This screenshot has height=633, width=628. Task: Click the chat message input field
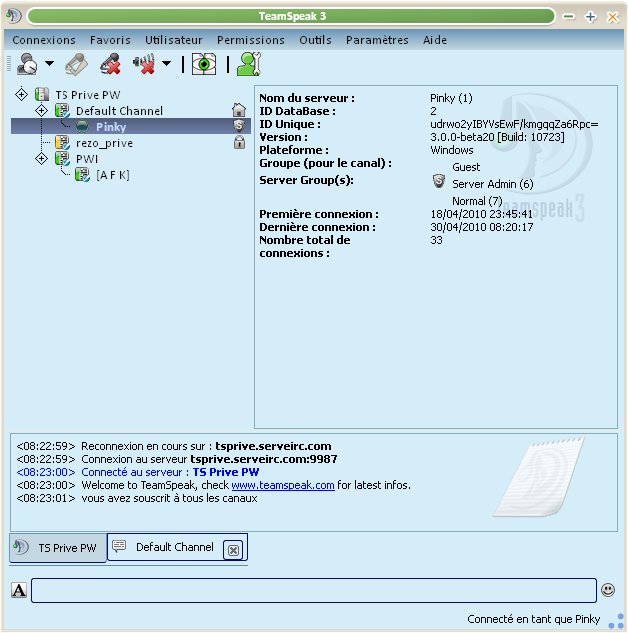pyautogui.click(x=313, y=590)
